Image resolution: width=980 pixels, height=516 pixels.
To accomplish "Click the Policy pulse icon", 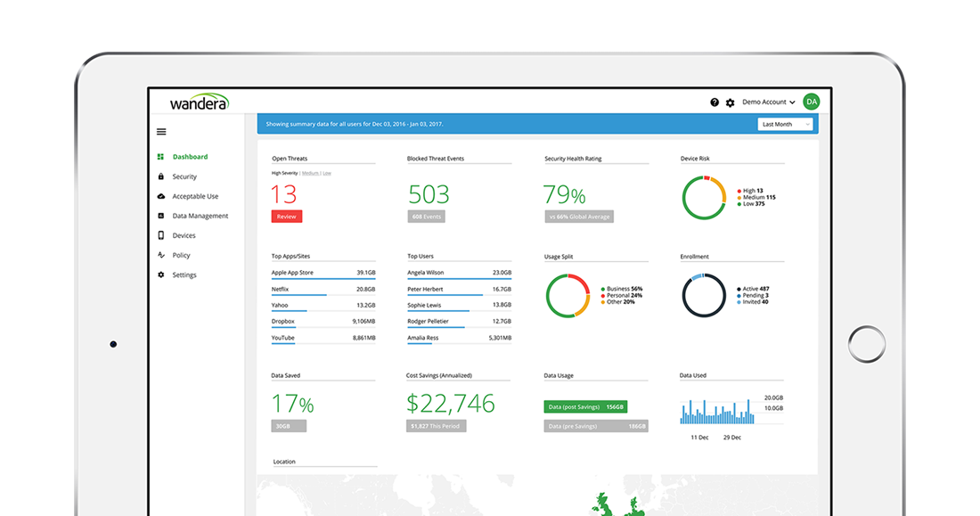I will 160,255.
